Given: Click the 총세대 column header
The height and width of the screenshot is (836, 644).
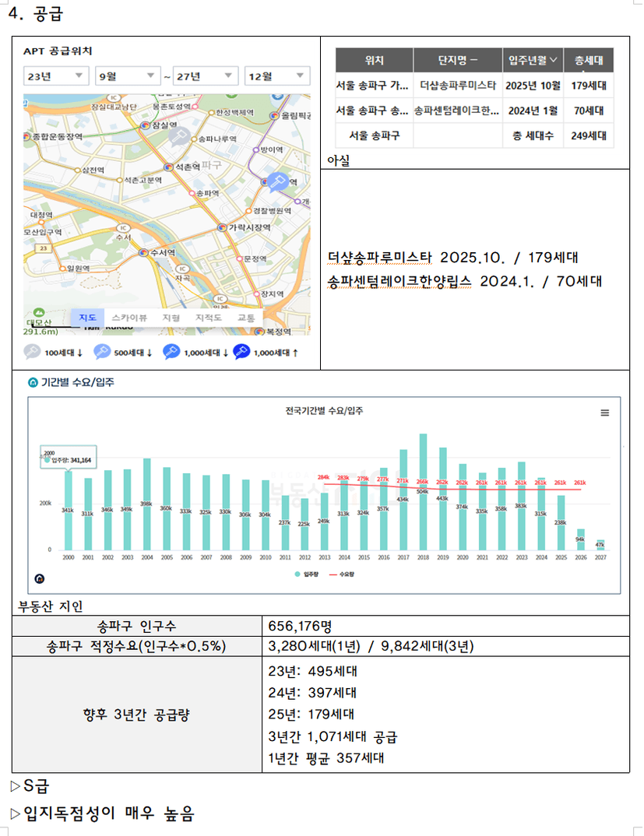Looking at the screenshot, I should (x=589, y=60).
